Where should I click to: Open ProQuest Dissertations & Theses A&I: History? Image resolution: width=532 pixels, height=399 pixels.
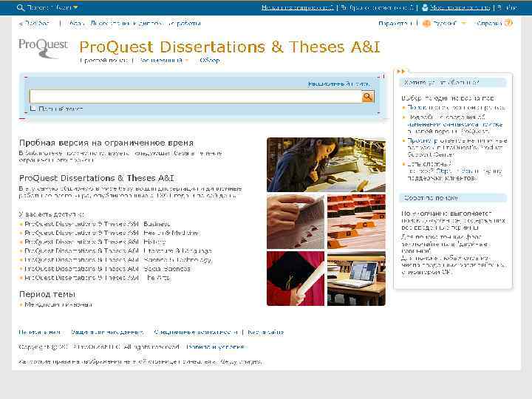(x=95, y=242)
